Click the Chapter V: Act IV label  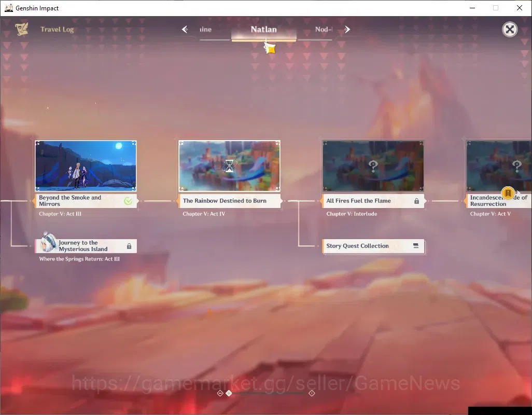[x=204, y=214]
